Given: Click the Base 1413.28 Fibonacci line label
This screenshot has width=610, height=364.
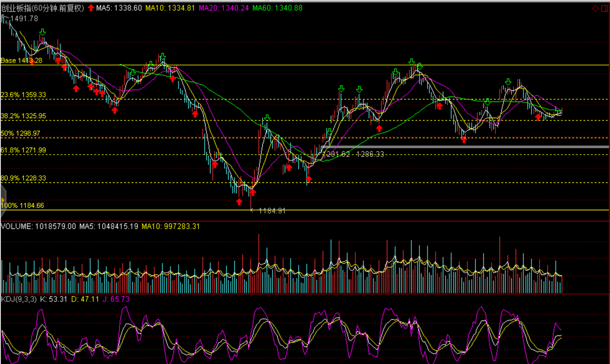Looking at the screenshot, I should pyautogui.click(x=22, y=61).
